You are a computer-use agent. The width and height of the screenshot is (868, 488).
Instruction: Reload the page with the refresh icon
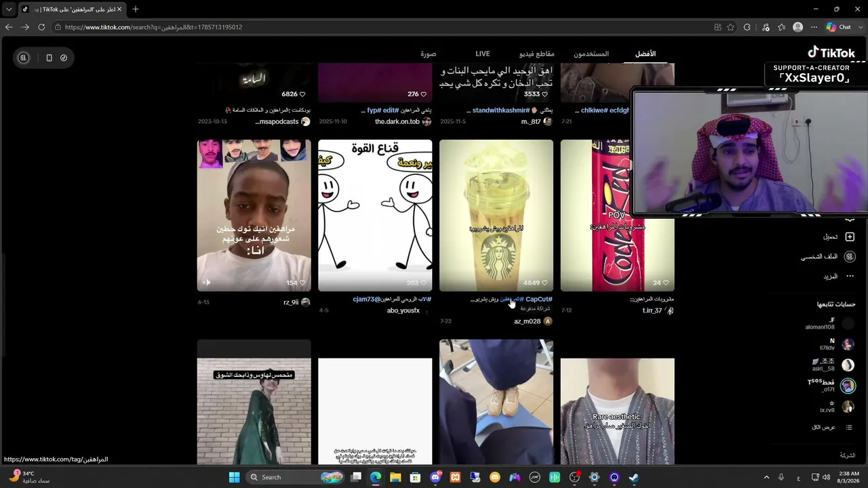coord(41,27)
